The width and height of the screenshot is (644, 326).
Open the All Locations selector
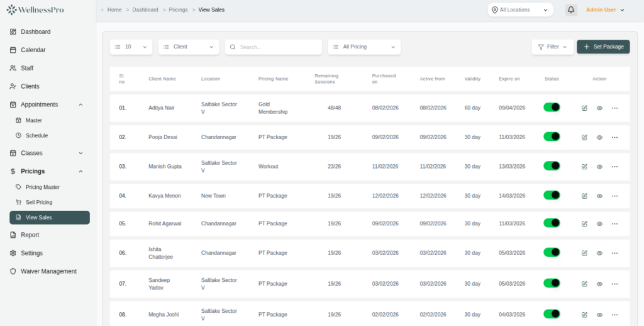pyautogui.click(x=520, y=10)
